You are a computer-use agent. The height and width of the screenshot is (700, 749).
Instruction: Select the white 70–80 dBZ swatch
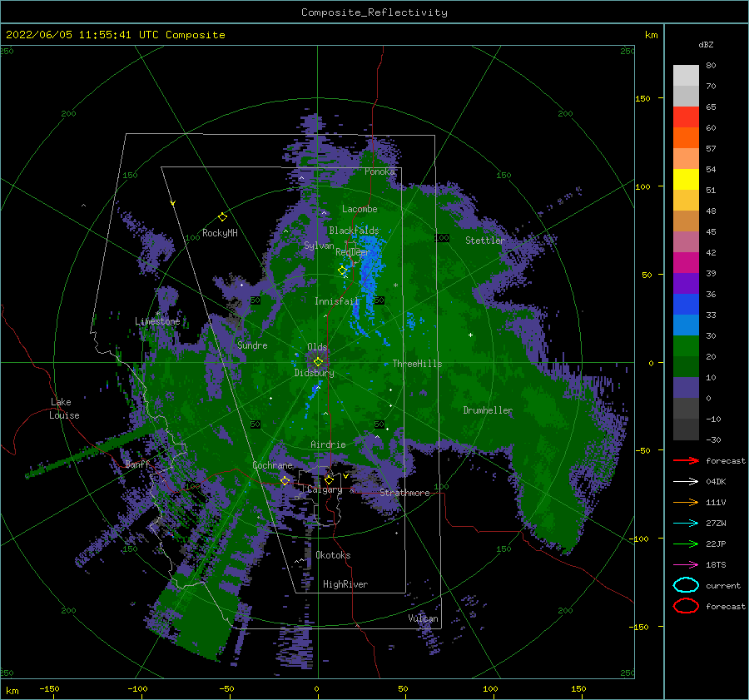(x=686, y=76)
